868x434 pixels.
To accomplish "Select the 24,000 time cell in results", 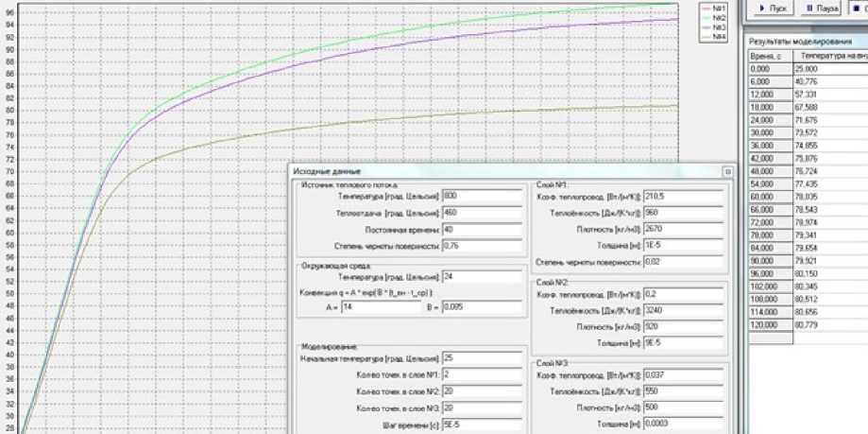I will [x=771, y=120].
